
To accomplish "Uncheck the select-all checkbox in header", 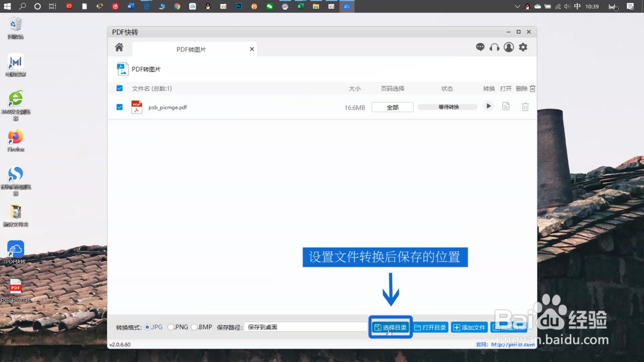I will (x=120, y=88).
